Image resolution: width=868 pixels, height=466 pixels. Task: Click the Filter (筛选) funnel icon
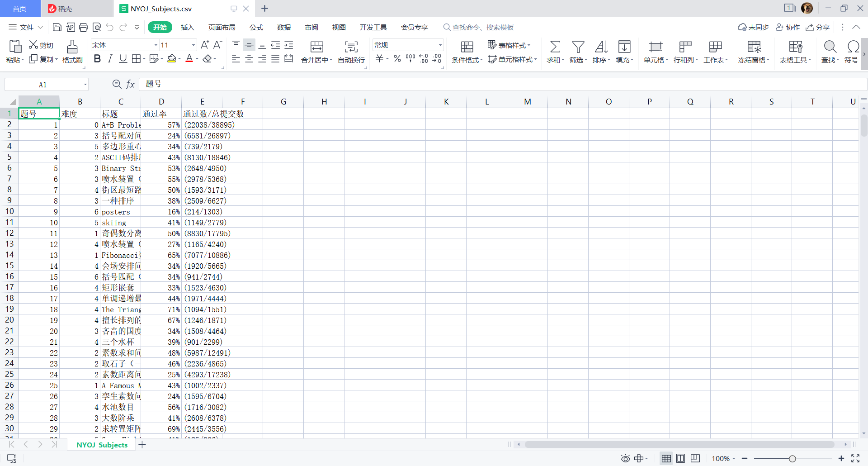578,47
